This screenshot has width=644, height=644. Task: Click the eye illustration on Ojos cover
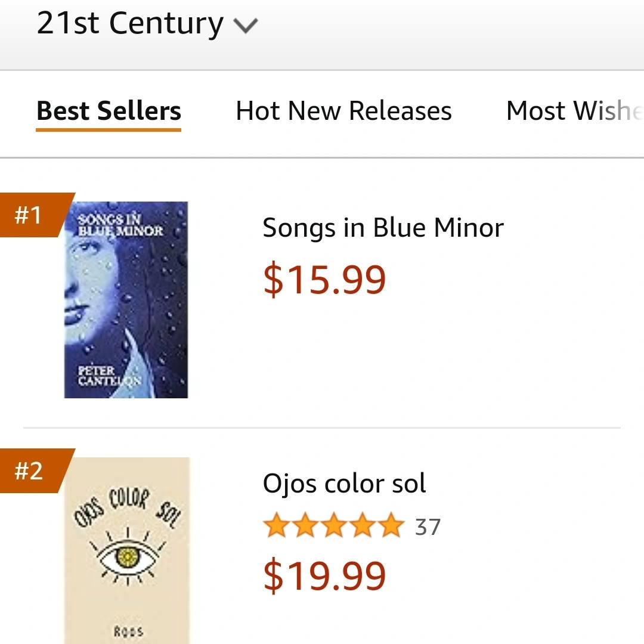coord(126,556)
